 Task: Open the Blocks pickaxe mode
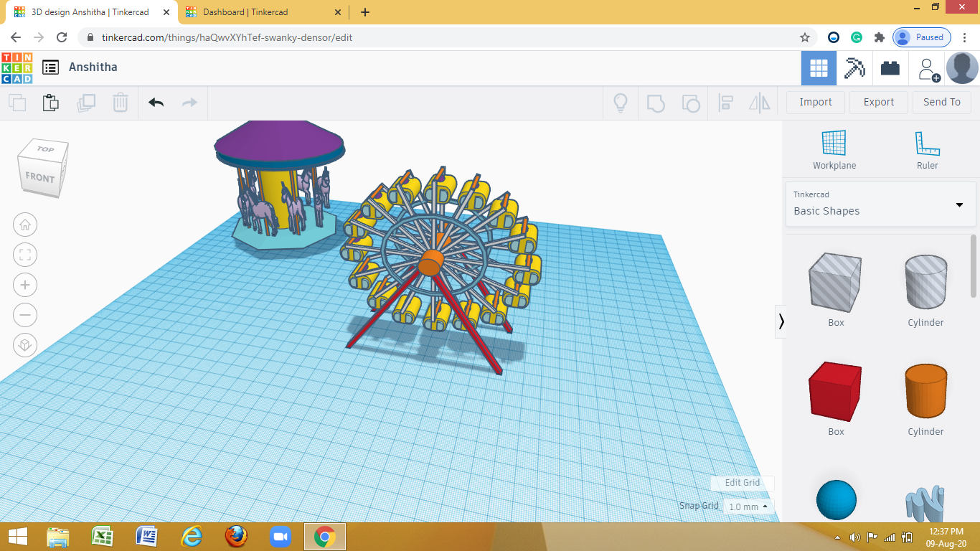tap(854, 68)
